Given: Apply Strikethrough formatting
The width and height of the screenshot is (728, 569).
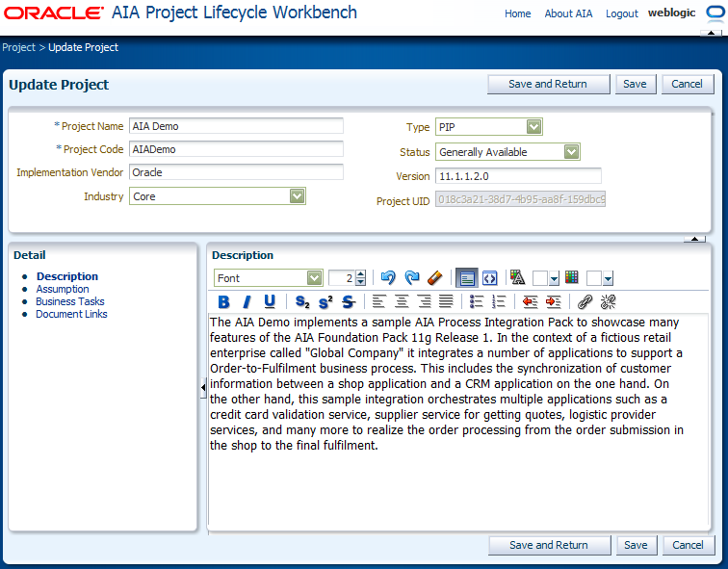Looking at the screenshot, I should pos(349,302).
